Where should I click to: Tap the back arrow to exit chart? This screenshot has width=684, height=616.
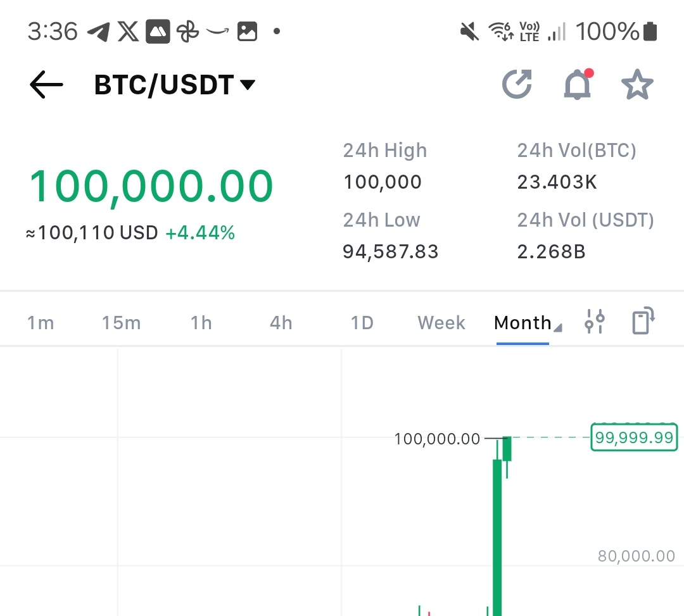pyautogui.click(x=44, y=84)
